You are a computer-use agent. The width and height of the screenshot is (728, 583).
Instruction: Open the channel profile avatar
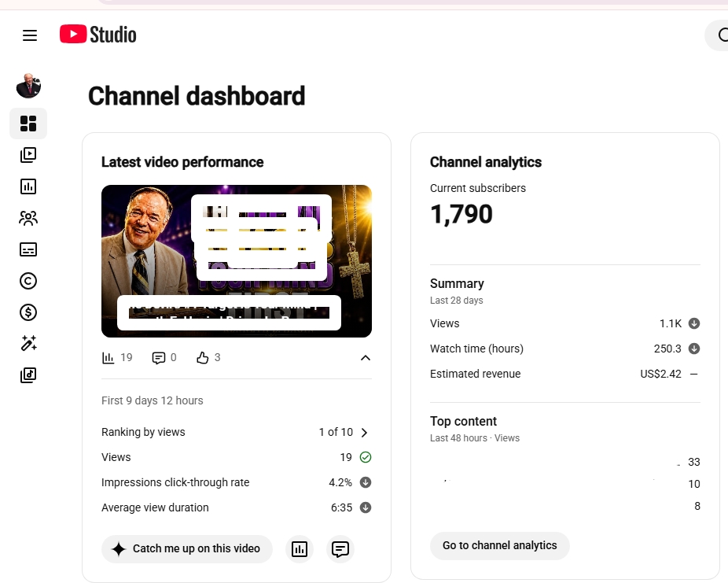tap(28, 86)
